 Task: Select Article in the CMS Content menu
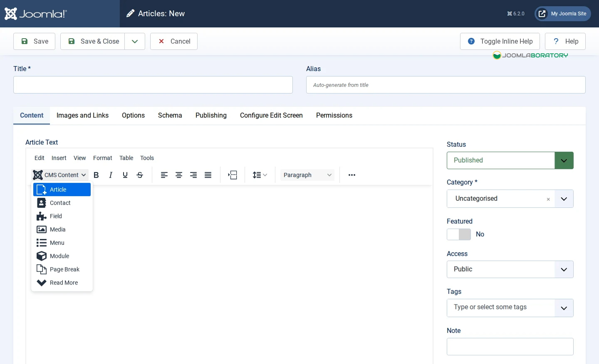pos(62,189)
